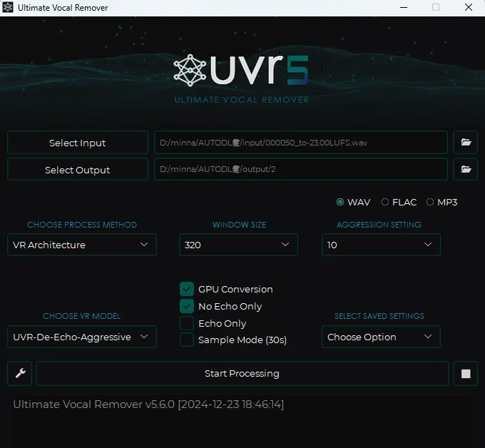
Task: Expand Choose Option saved settings dropdown
Action: coord(381,337)
